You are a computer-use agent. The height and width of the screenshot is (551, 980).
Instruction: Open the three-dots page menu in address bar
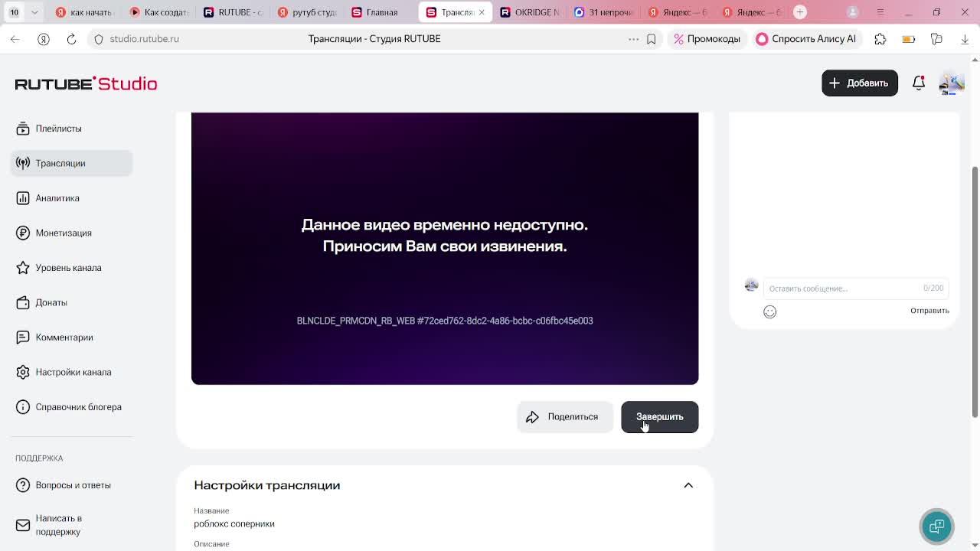coord(633,39)
